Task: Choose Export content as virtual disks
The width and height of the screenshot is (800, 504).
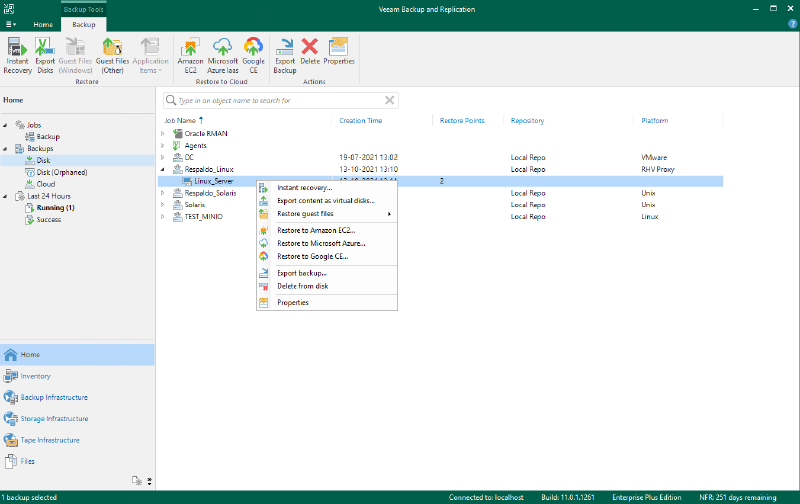Action: [x=327, y=200]
